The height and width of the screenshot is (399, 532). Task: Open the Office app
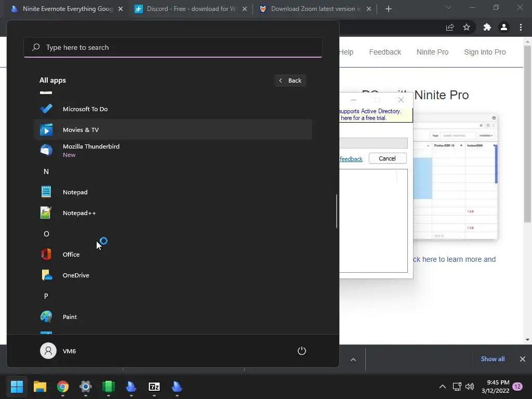tap(172, 255)
